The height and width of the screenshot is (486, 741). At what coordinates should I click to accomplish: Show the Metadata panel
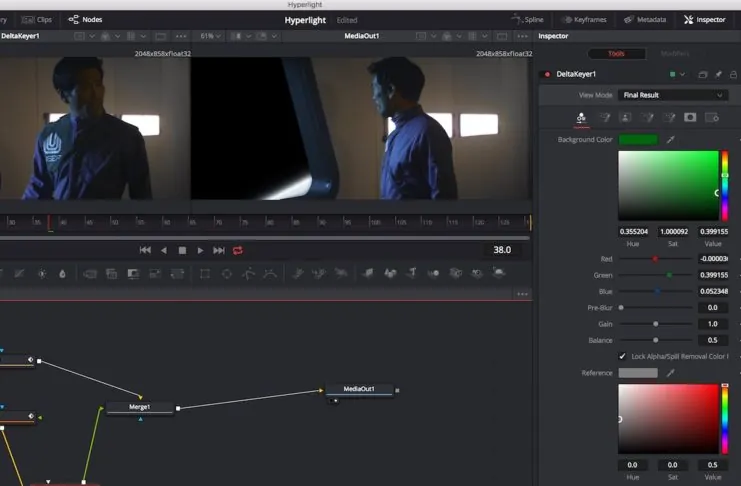tap(644, 19)
